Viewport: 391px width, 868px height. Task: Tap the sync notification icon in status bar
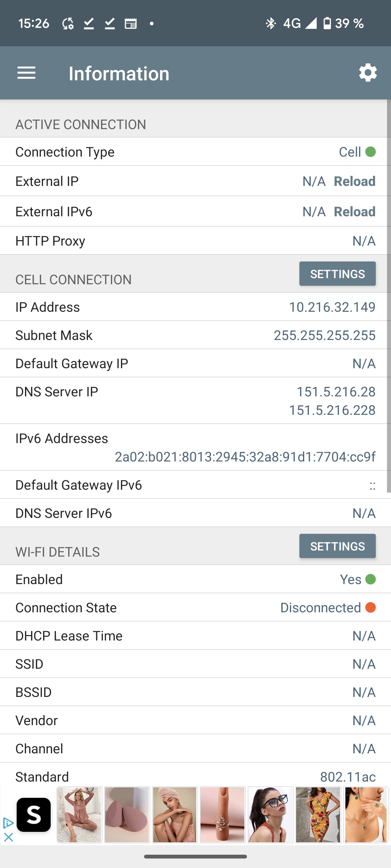click(x=68, y=24)
